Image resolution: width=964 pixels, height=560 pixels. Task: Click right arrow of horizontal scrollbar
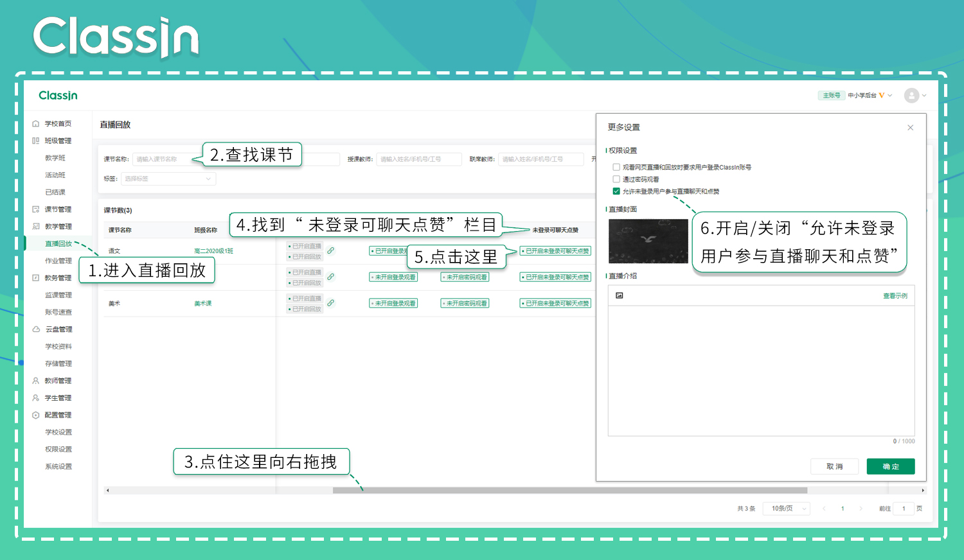click(923, 490)
